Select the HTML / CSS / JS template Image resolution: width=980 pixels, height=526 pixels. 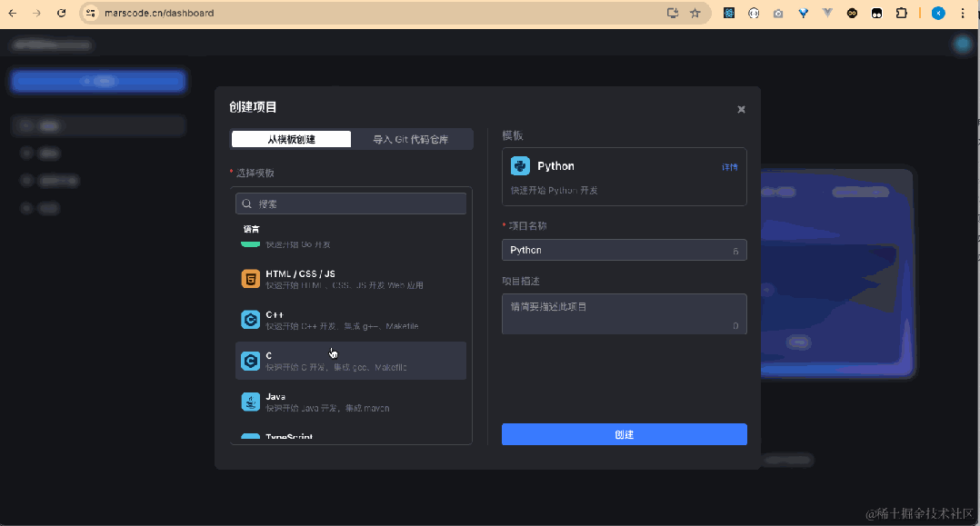(351, 279)
